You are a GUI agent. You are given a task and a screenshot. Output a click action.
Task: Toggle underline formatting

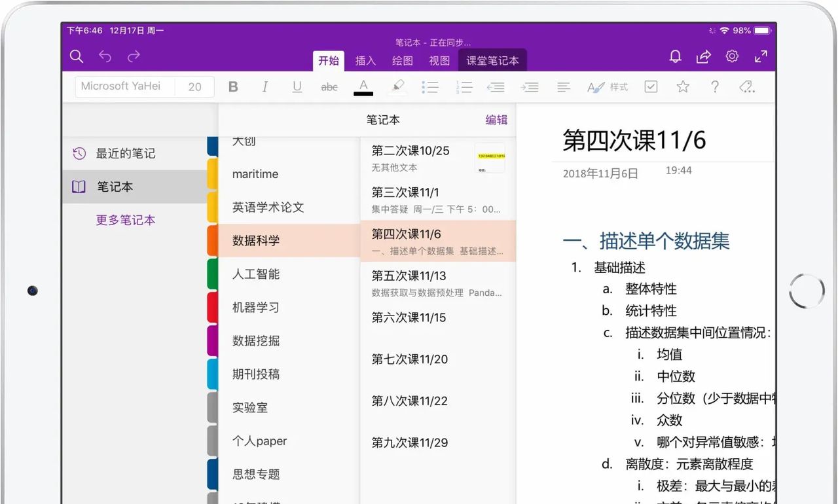297,86
